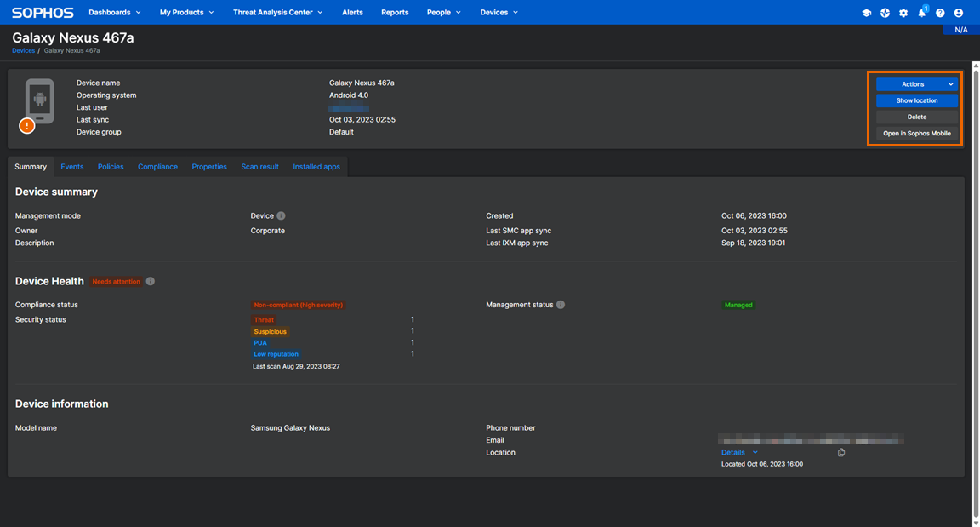Switch to the Compliance tab
Viewport: 980px width, 527px height.
(157, 167)
